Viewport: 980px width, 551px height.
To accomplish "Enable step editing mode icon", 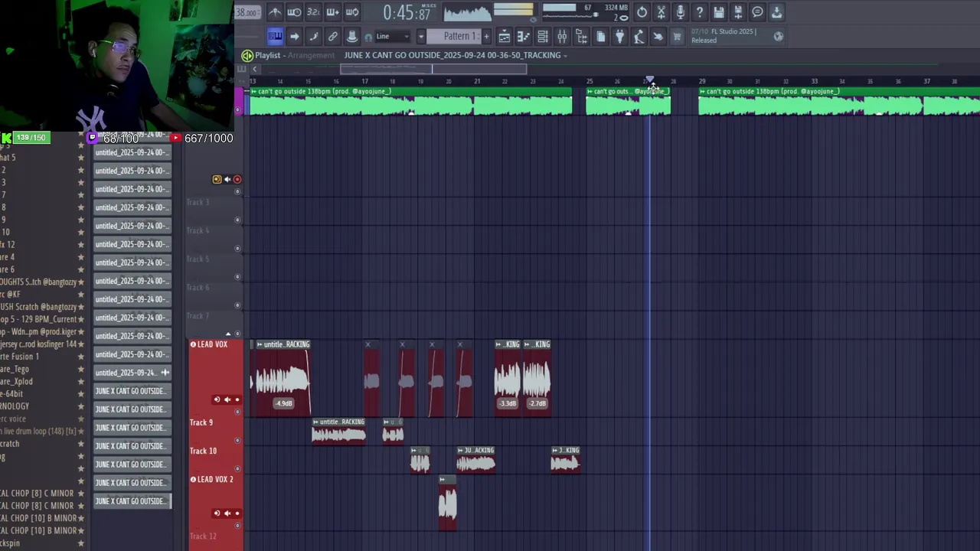I will (313, 36).
